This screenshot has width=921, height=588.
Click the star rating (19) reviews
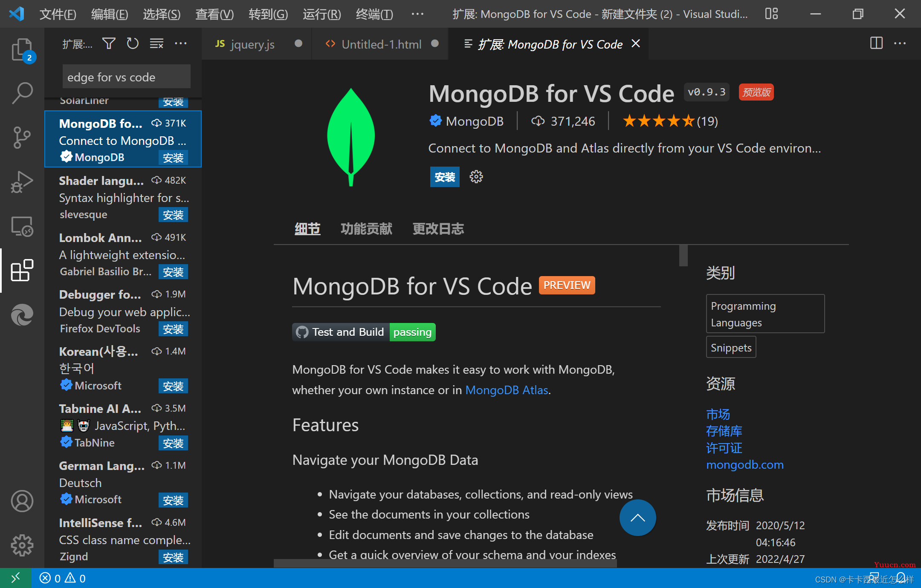tap(670, 121)
